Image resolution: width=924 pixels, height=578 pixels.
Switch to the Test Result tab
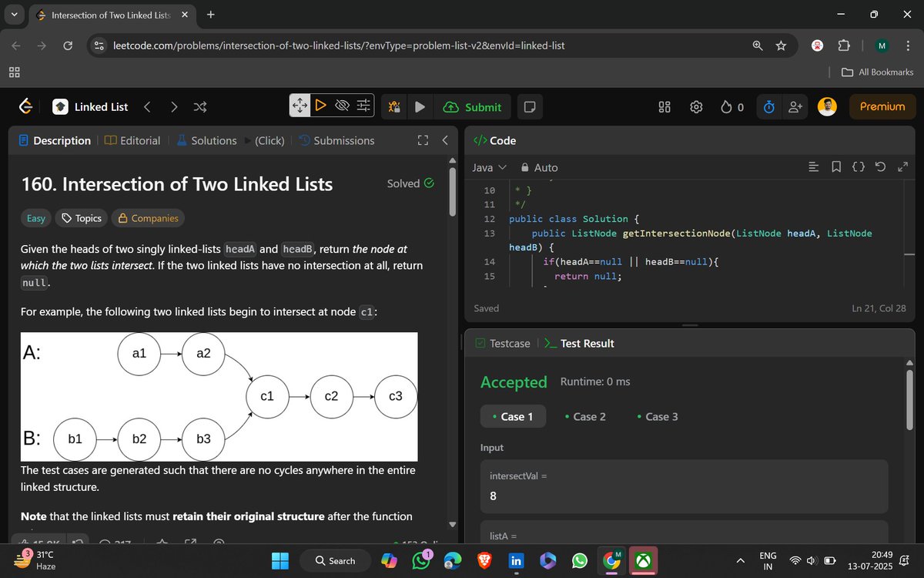pyautogui.click(x=579, y=343)
